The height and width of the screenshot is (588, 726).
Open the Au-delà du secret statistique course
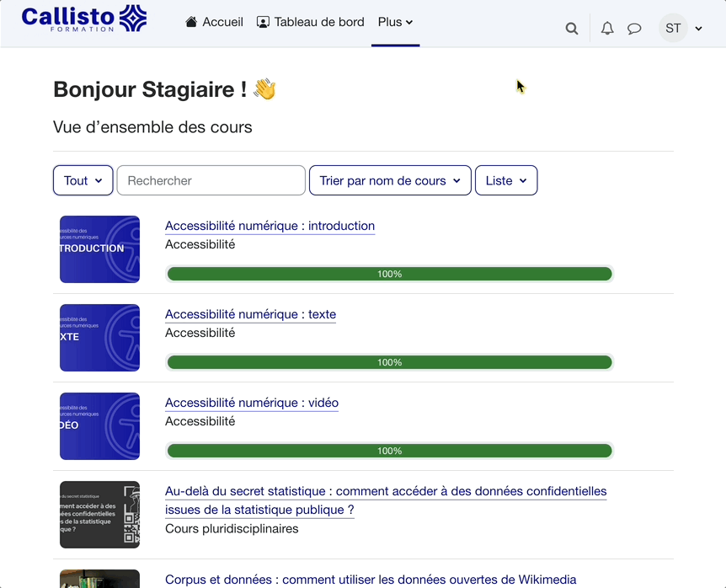[x=385, y=492]
